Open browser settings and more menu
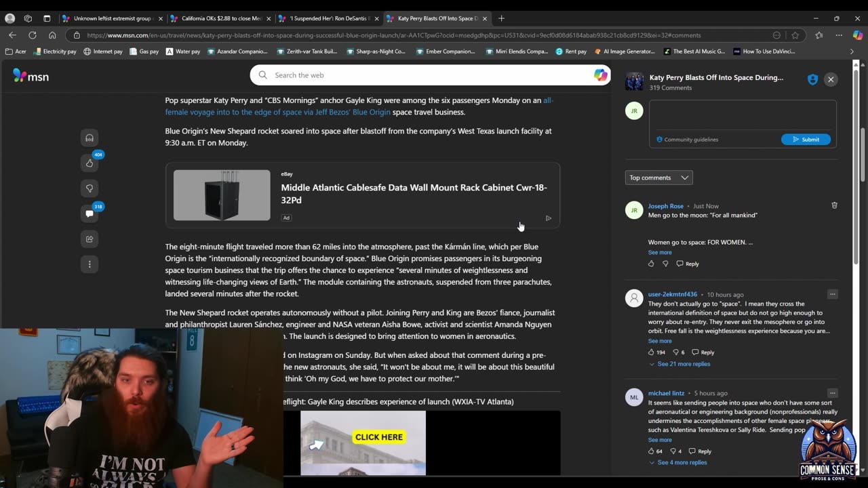 tap(839, 35)
